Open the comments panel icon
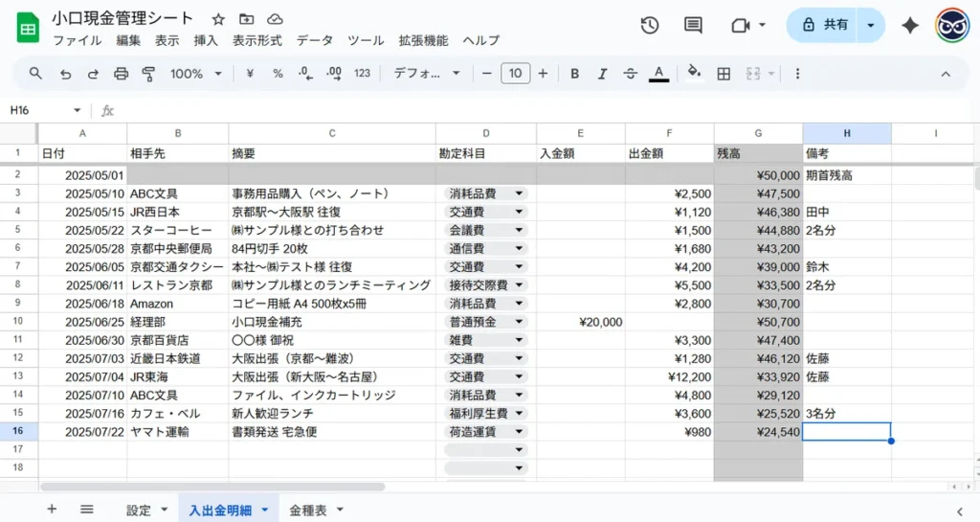 693,26
